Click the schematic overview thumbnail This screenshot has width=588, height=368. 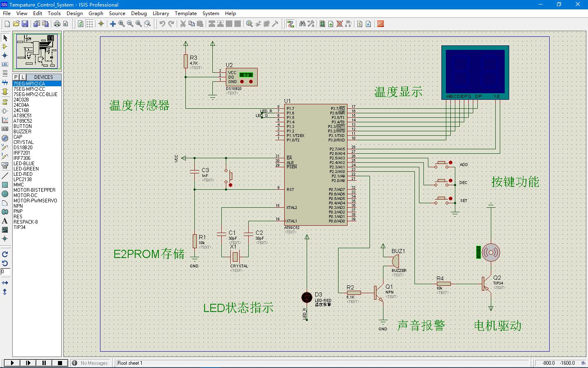tap(37, 51)
